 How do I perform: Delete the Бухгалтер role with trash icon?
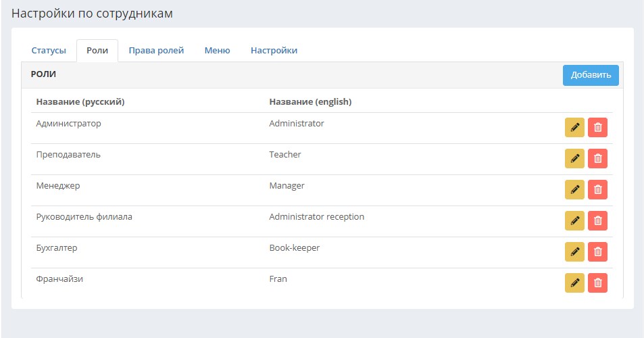(597, 251)
